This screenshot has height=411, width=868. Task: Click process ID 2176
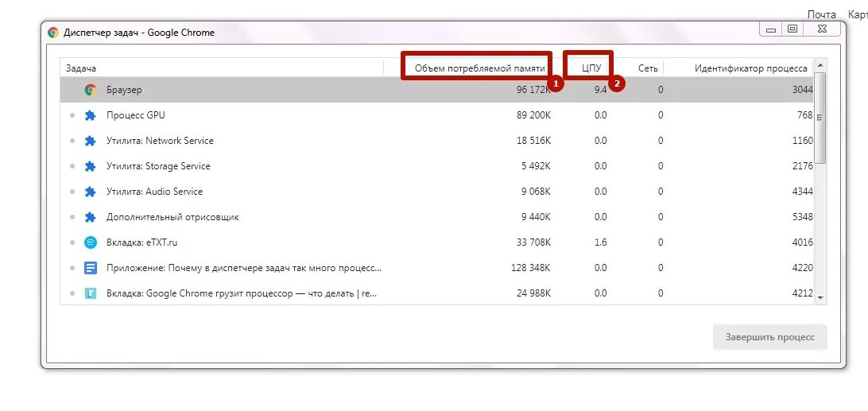click(x=803, y=166)
